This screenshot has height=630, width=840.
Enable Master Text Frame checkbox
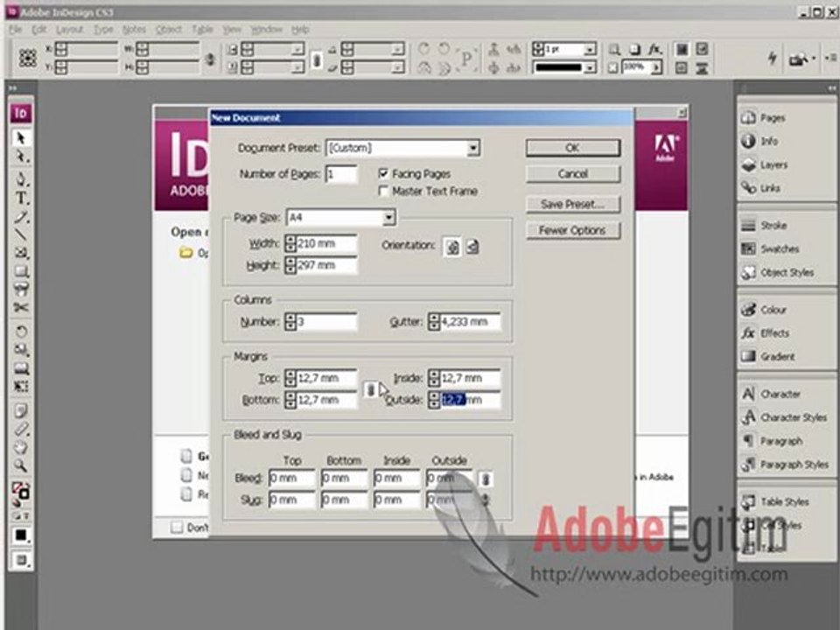click(x=383, y=191)
